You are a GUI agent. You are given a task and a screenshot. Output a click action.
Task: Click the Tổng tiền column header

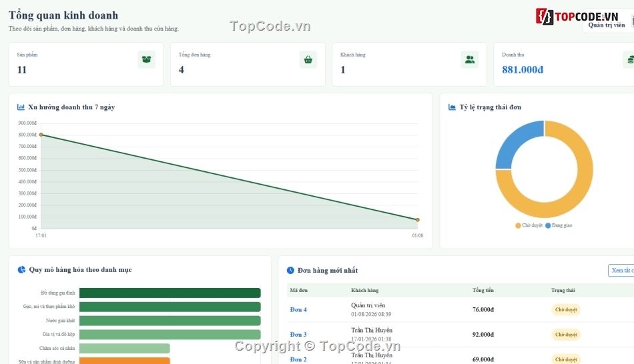click(x=483, y=291)
